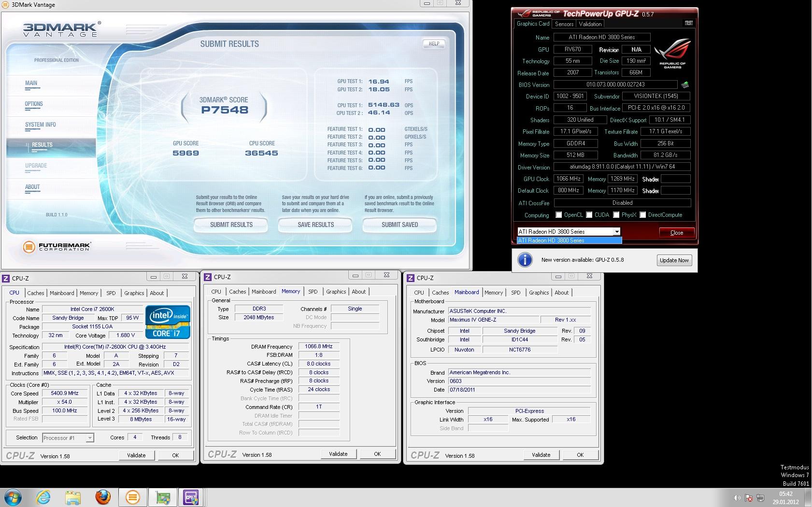
Task: Click the CPU score value 36545
Action: click(261, 153)
